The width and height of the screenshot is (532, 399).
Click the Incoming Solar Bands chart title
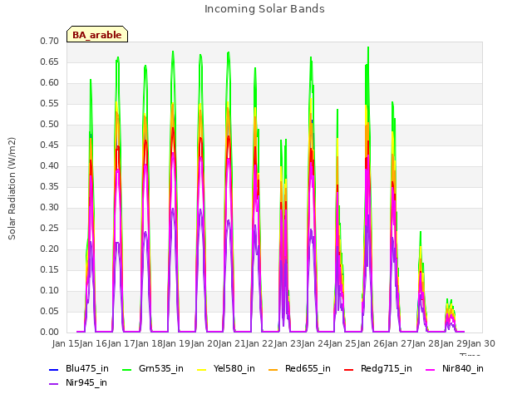[264, 9]
